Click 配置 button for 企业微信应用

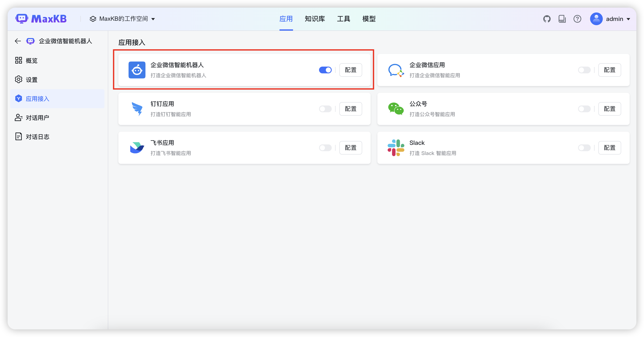pyautogui.click(x=610, y=70)
